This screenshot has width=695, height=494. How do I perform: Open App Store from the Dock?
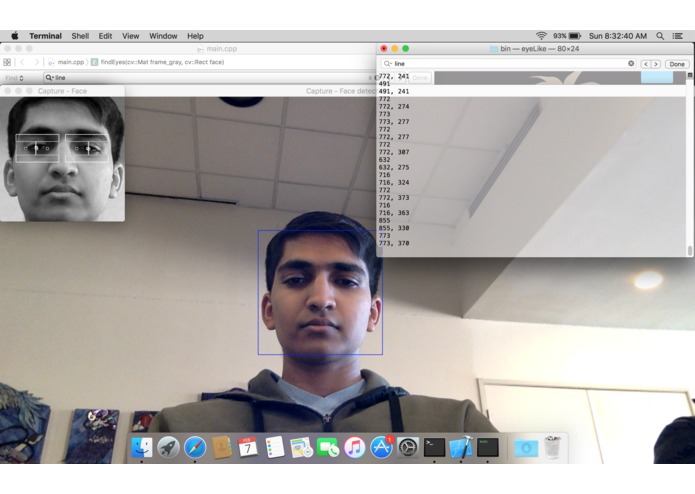[382, 447]
